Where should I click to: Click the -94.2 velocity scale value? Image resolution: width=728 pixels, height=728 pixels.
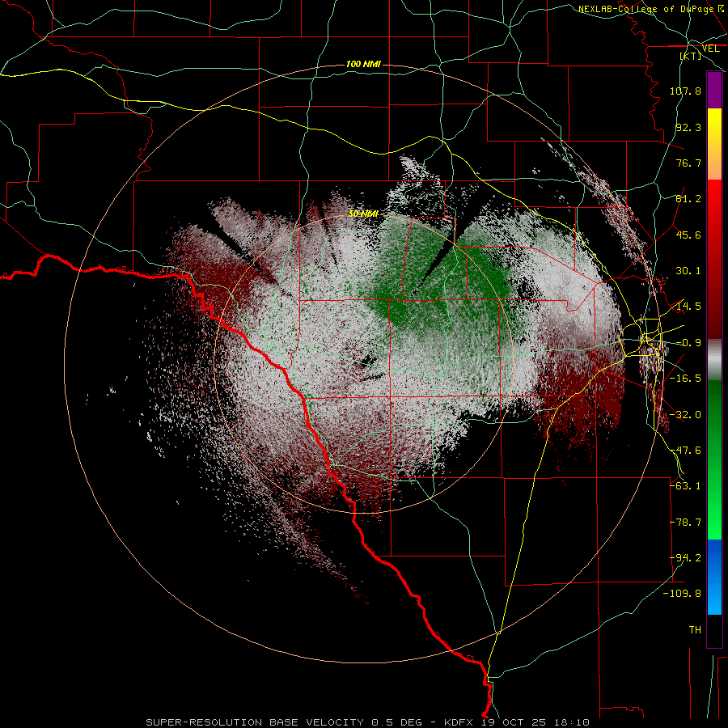685,558
